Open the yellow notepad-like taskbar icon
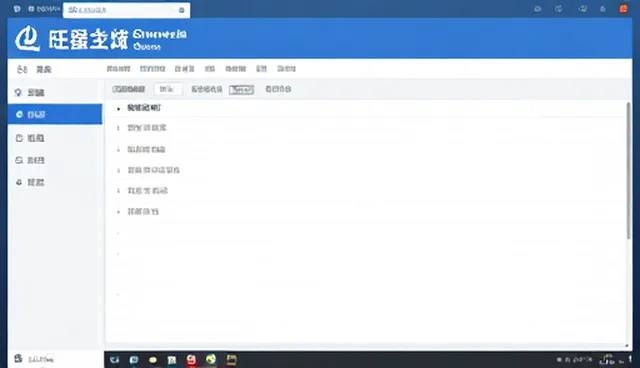Screen dimensions: 640x368 (231, 359)
